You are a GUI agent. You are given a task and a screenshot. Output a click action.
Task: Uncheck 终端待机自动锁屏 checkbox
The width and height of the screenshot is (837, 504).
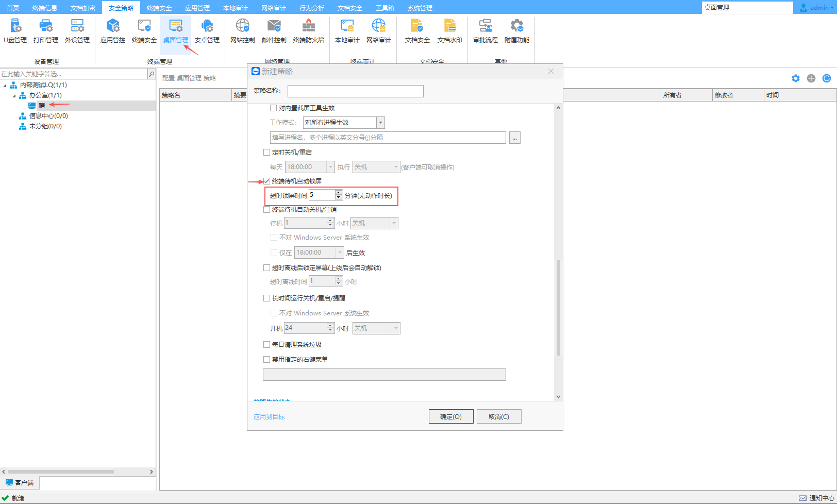click(267, 181)
